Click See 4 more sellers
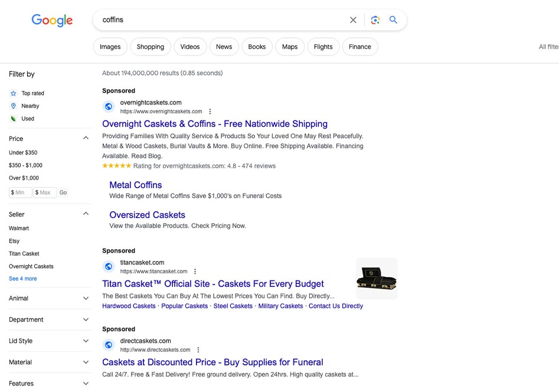559x392 pixels. (23, 279)
